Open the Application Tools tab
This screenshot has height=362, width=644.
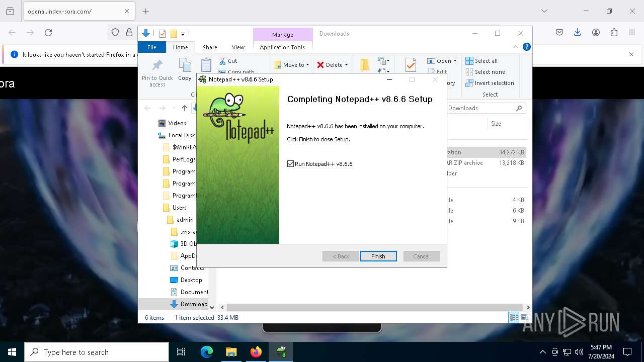(282, 47)
